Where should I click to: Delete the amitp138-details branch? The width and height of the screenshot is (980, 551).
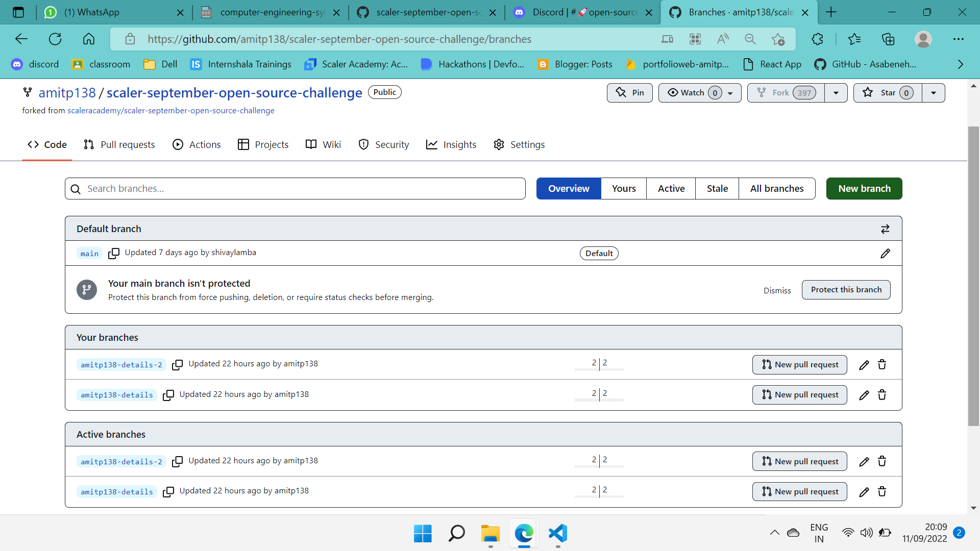(882, 394)
